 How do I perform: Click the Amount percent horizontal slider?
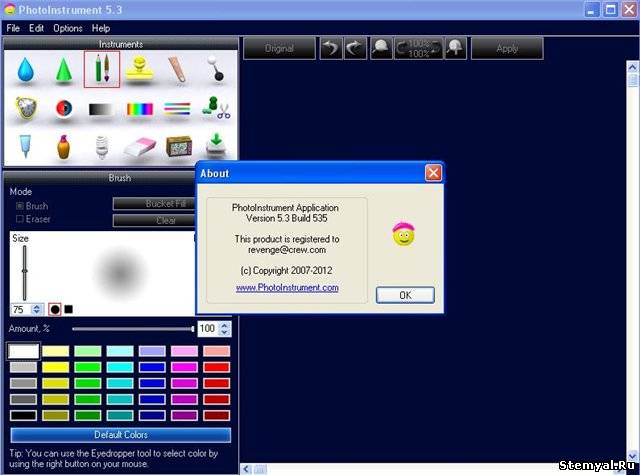click(133, 329)
